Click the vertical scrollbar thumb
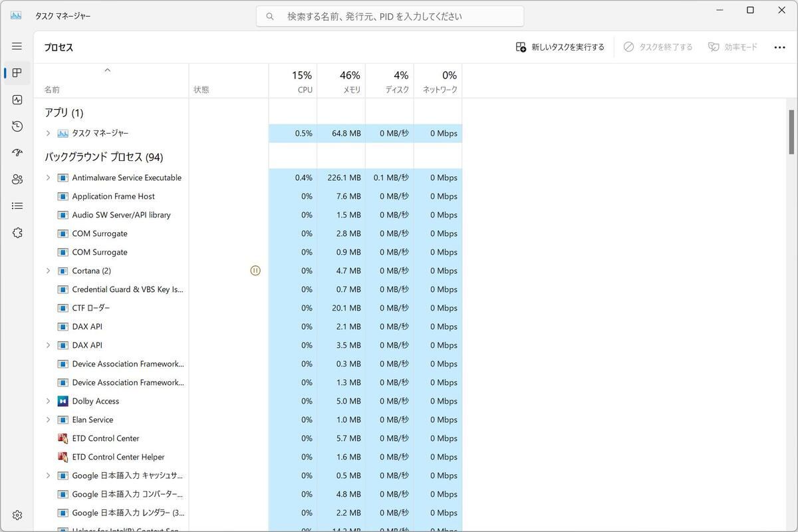798x532 pixels. click(791, 132)
